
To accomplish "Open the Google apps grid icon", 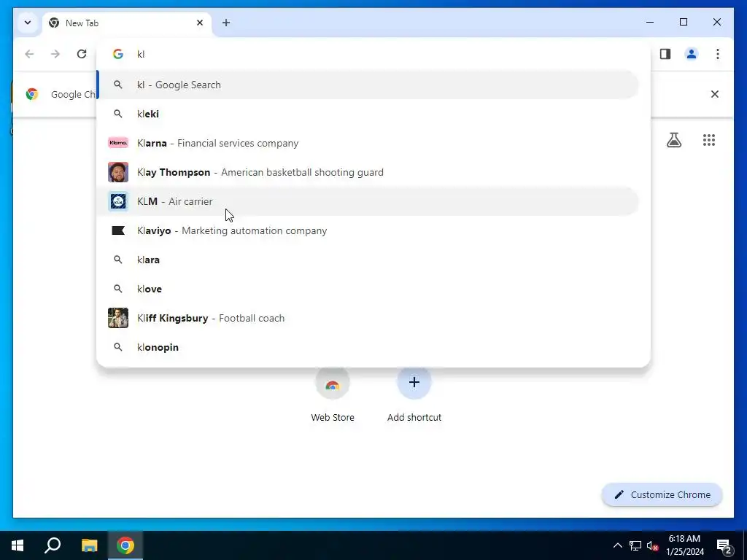I will click(709, 140).
